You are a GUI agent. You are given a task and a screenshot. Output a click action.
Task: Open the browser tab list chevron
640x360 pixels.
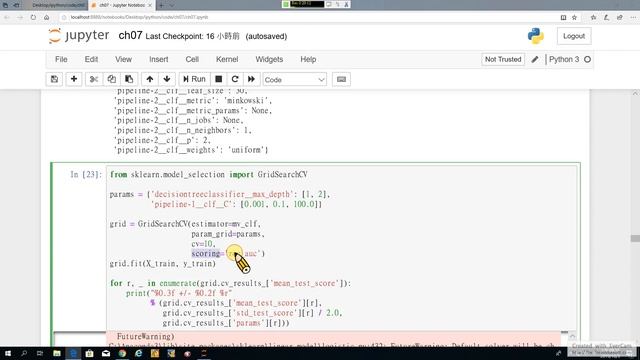pyautogui.click(x=171, y=5)
